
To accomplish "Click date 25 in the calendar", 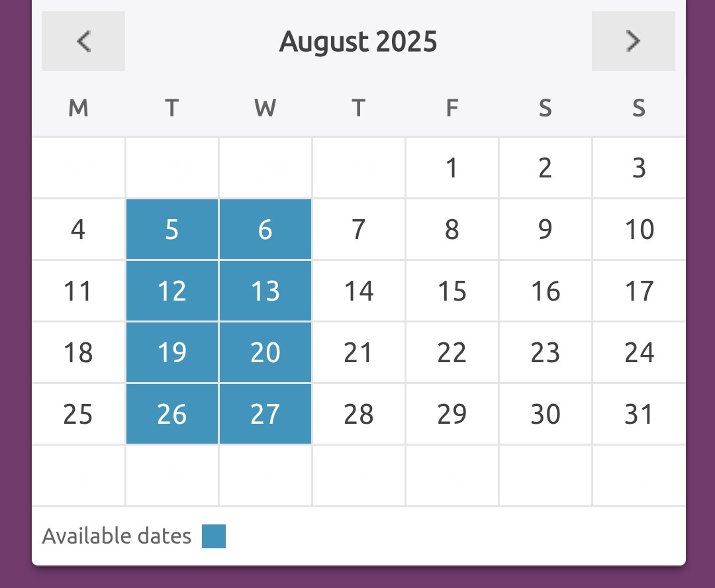I will coord(78,414).
